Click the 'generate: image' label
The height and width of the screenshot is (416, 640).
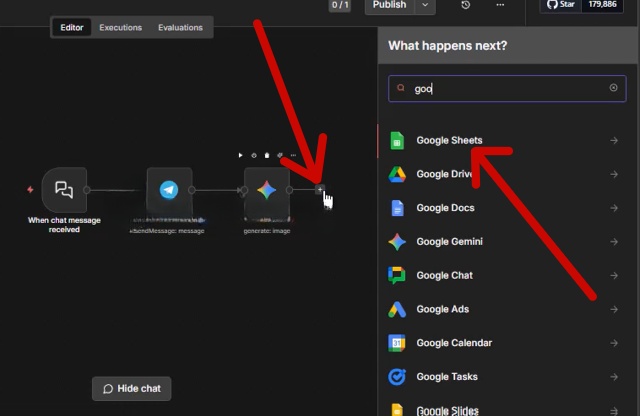[267, 231]
